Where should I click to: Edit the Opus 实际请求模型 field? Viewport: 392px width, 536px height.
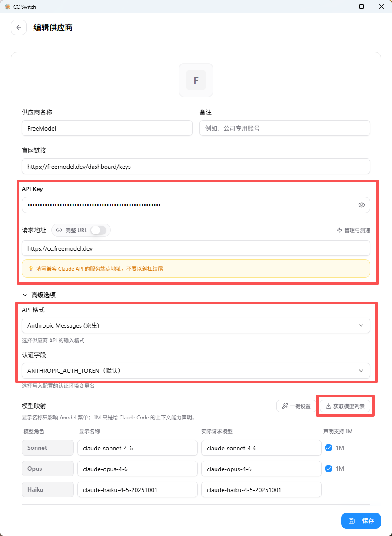(x=261, y=469)
